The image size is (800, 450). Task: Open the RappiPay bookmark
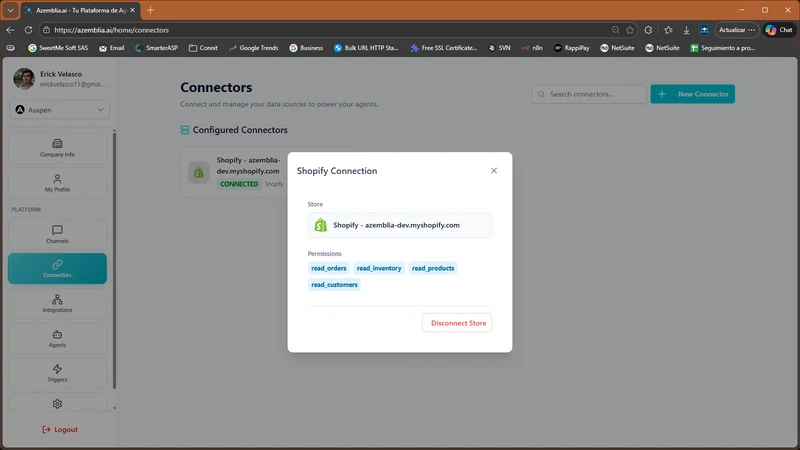(571, 48)
